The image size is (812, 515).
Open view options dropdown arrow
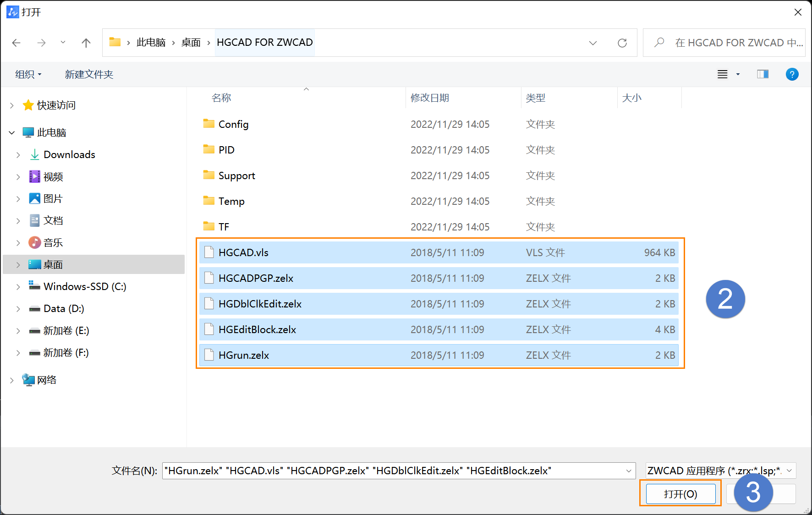pyautogui.click(x=738, y=74)
